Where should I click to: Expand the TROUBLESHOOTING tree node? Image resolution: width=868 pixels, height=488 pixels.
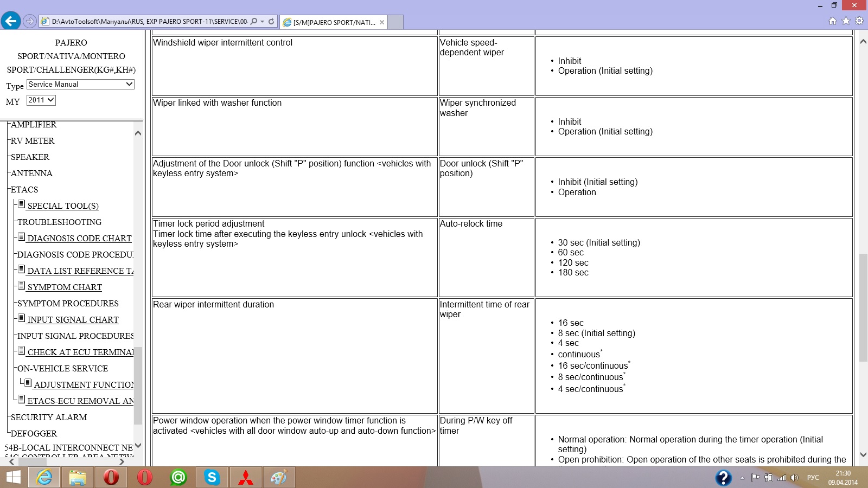point(59,222)
